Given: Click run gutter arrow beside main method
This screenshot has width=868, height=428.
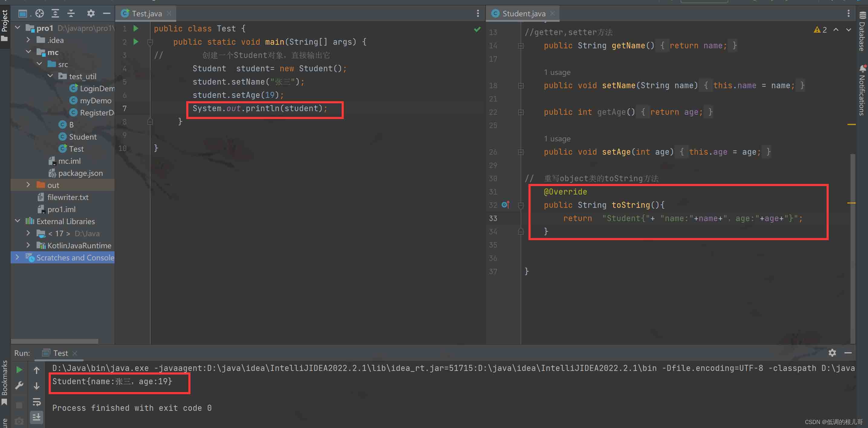Looking at the screenshot, I should 136,42.
